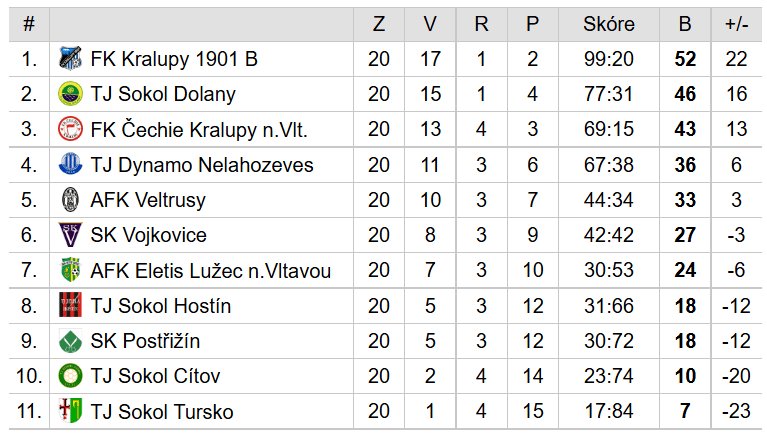This screenshot has height=436, width=767.
Task: Open the FK Kralupy 1901 B team name
Action: [x=174, y=59]
